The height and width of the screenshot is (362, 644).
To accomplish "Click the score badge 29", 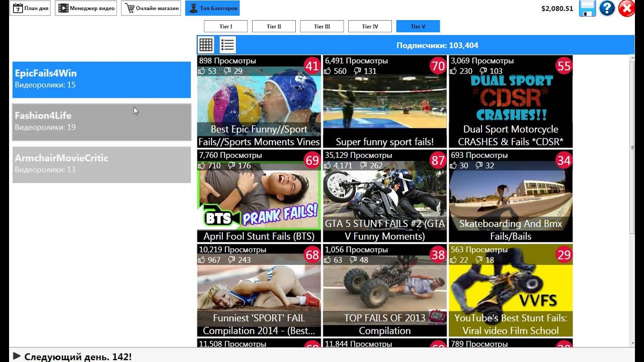I will (564, 255).
